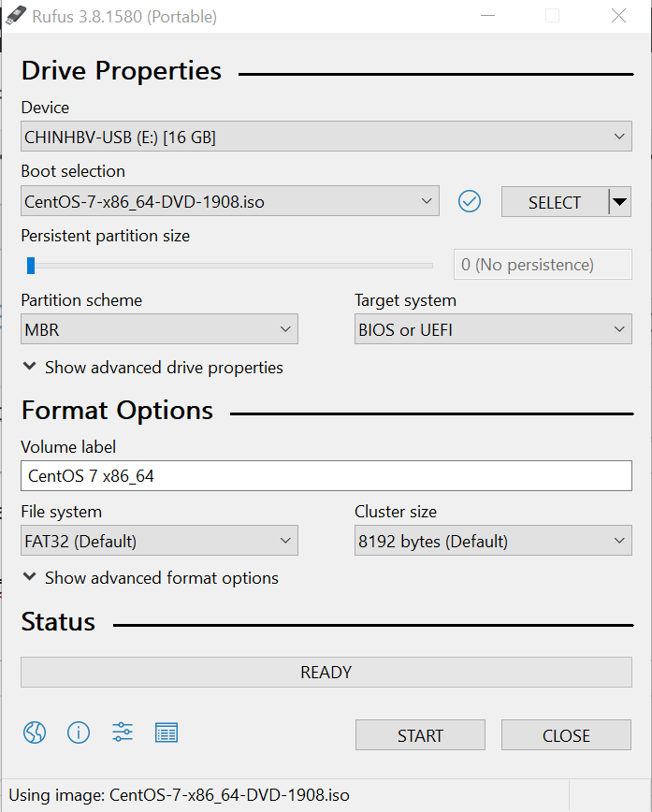
Task: Click the Rufus USB drive title icon
Action: [16, 16]
